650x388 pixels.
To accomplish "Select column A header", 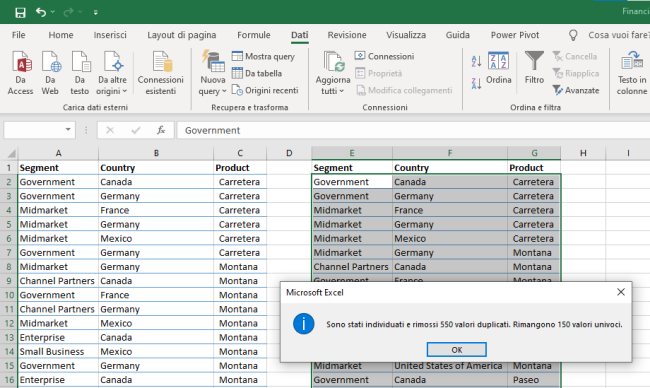I will coord(58,153).
